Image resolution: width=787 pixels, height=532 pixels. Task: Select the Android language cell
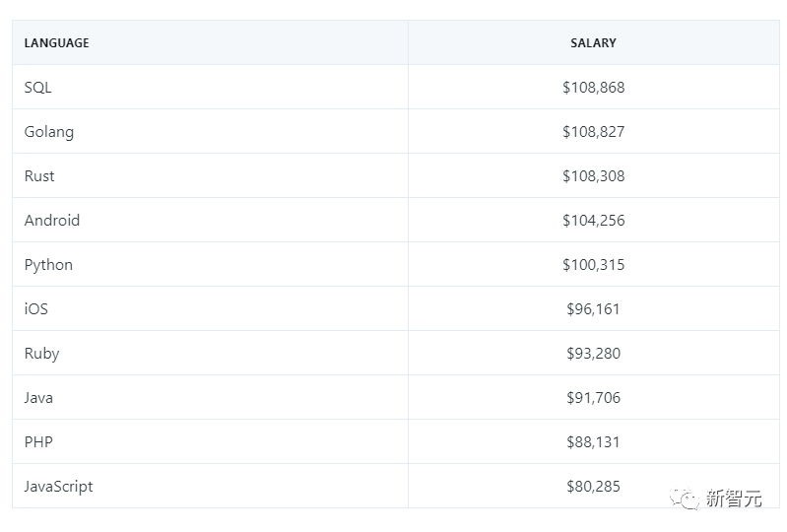(52, 221)
